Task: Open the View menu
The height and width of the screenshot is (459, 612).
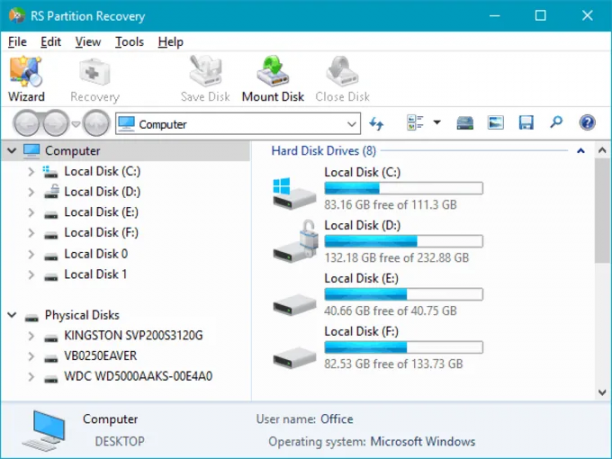Action: pos(88,42)
